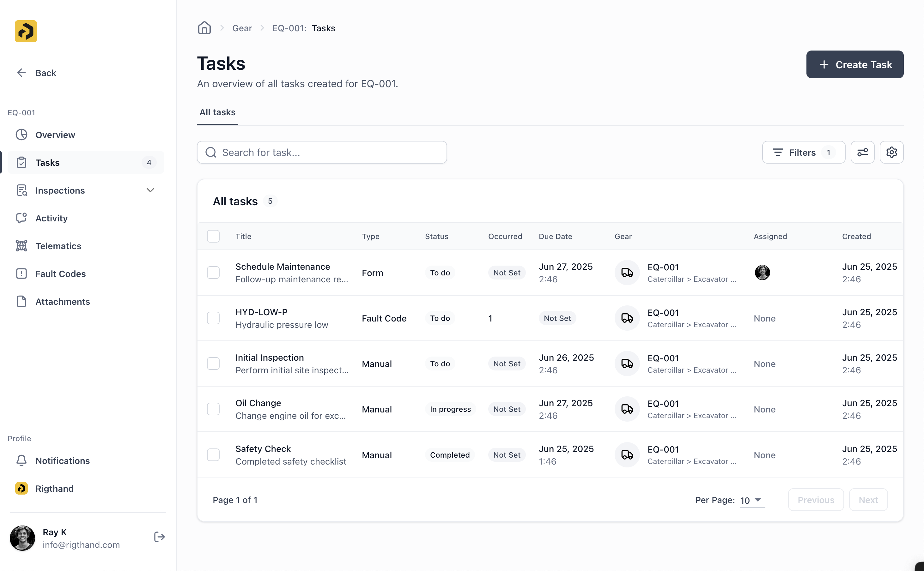The image size is (924, 571).
Task: Open the Filters dropdown
Action: (x=804, y=152)
